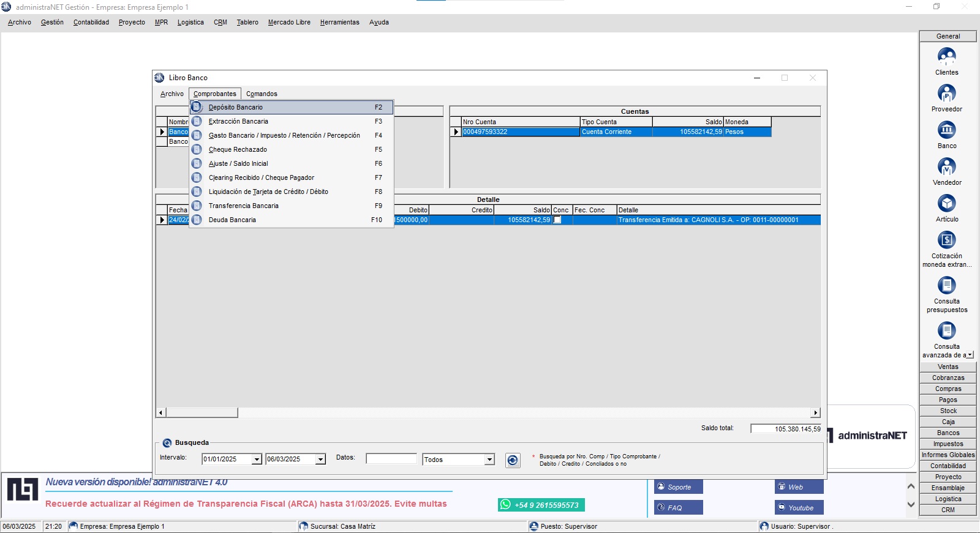Click the Empresa status bar icon
980x533 pixels.
click(x=73, y=526)
